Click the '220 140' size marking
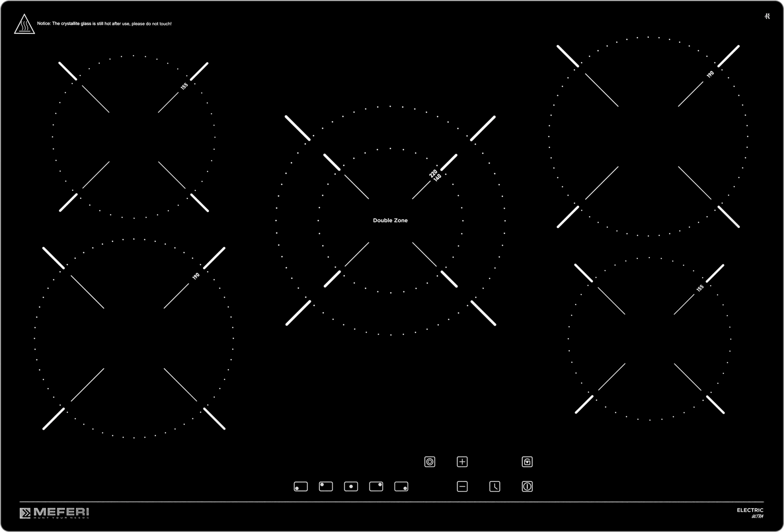The height and width of the screenshot is (532, 784). click(x=435, y=175)
